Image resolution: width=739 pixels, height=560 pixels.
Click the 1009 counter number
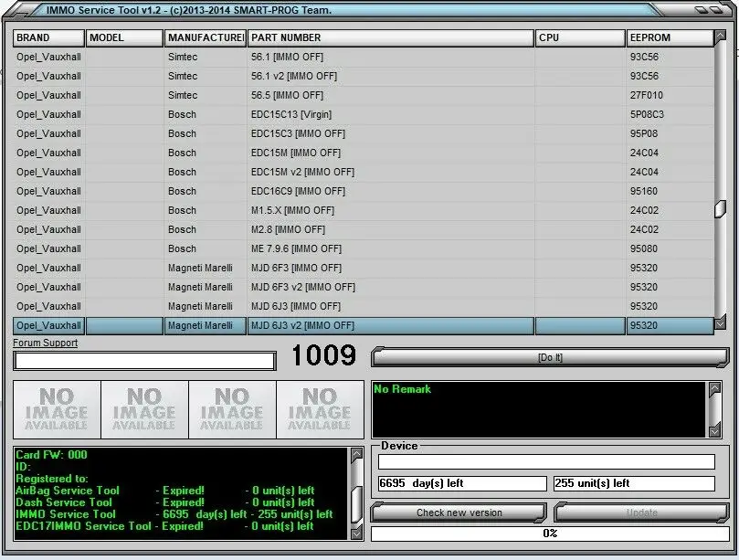point(323,355)
